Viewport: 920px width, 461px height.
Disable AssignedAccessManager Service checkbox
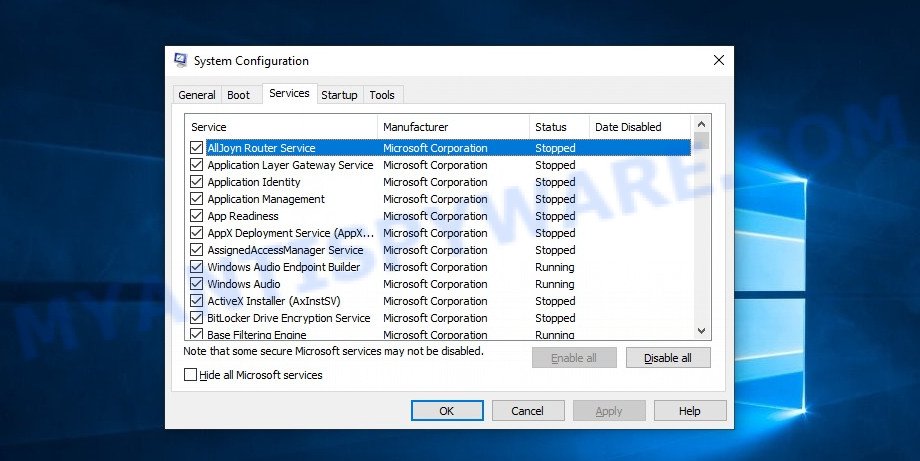pyautogui.click(x=197, y=250)
